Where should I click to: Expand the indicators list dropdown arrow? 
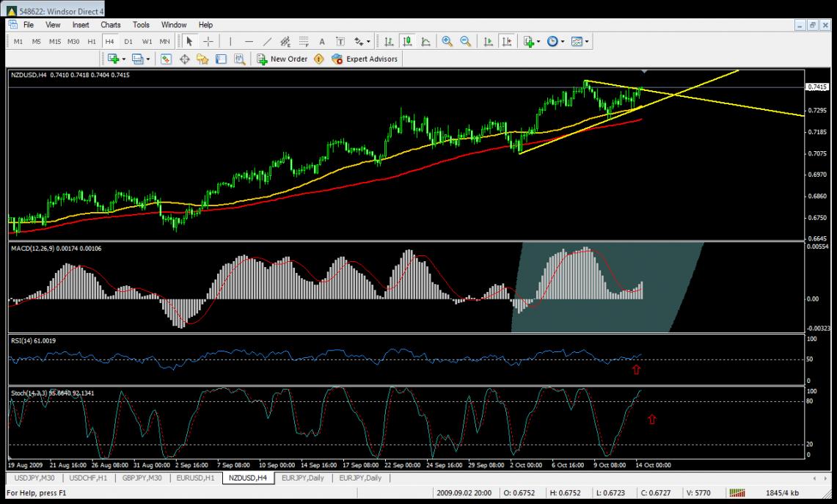coord(538,42)
